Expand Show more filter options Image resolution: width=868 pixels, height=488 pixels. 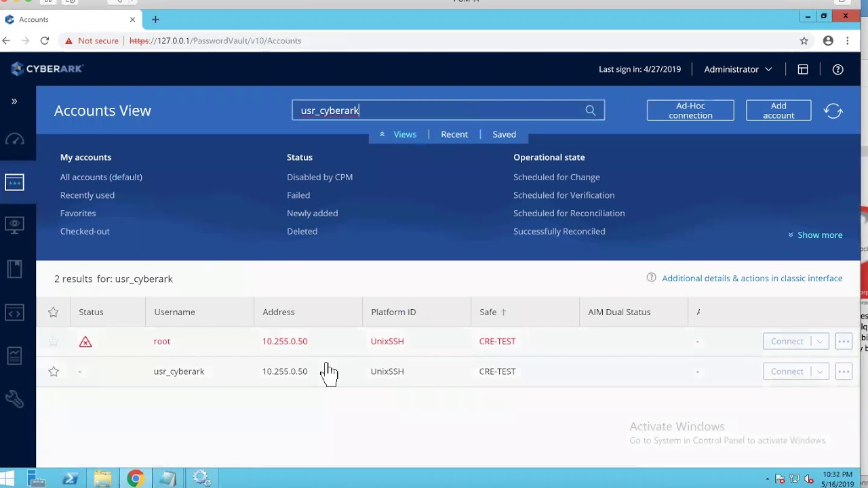[x=815, y=235]
